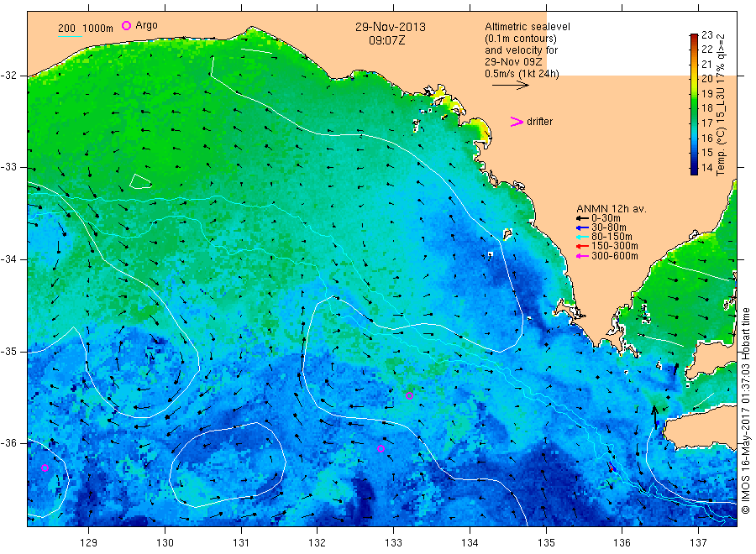Click the large black ANMN mooring arrow near 136.4

click(654, 417)
